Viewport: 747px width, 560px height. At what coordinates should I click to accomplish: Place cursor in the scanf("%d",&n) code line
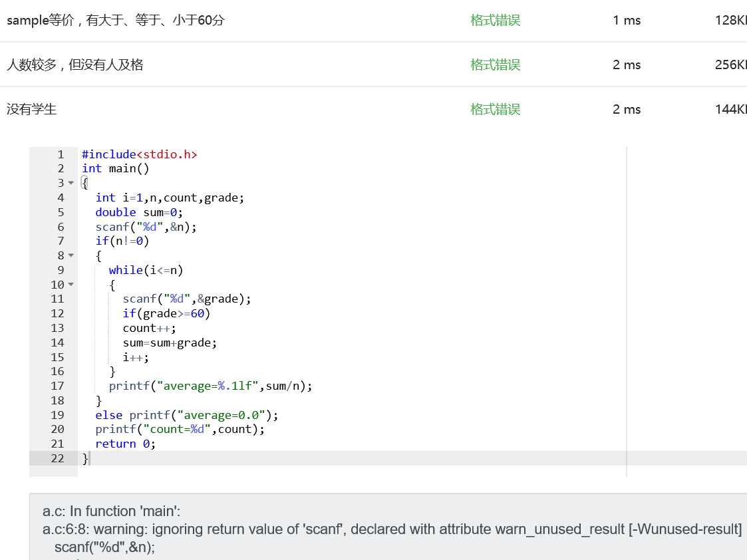pyautogui.click(x=146, y=227)
